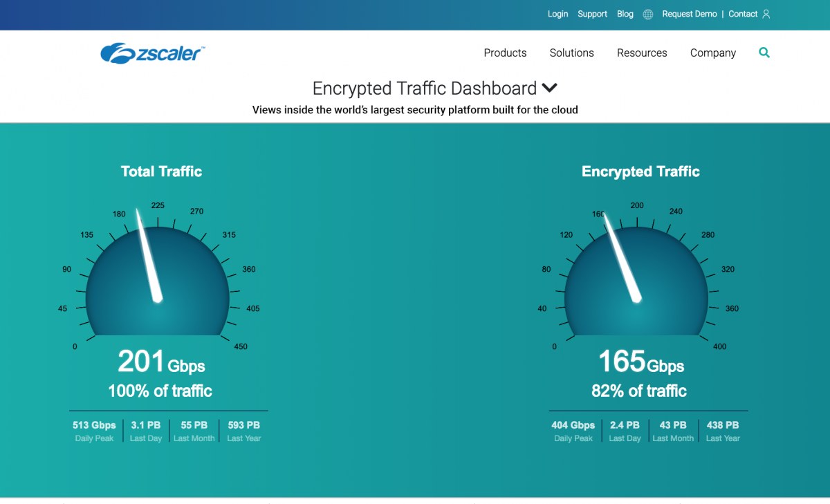Open the Resources menu
The width and height of the screenshot is (830, 504).
tap(642, 53)
